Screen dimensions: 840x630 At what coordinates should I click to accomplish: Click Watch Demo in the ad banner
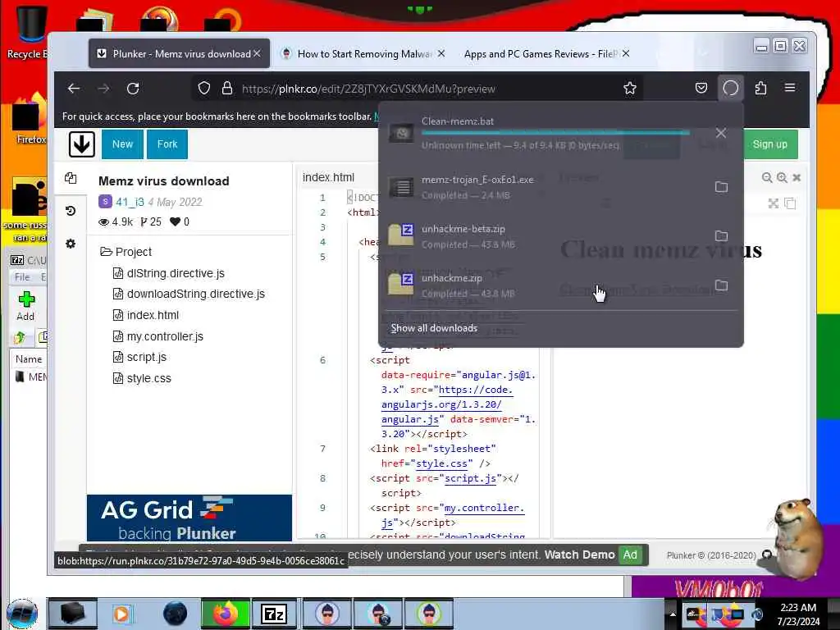pos(580,555)
